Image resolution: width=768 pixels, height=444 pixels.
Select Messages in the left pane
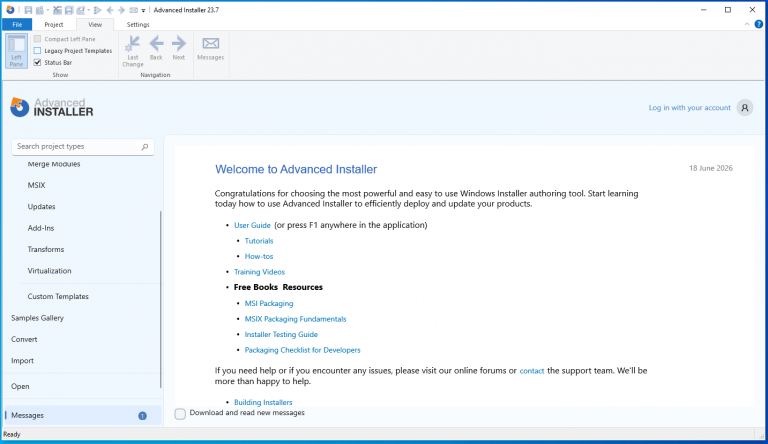pos(82,415)
